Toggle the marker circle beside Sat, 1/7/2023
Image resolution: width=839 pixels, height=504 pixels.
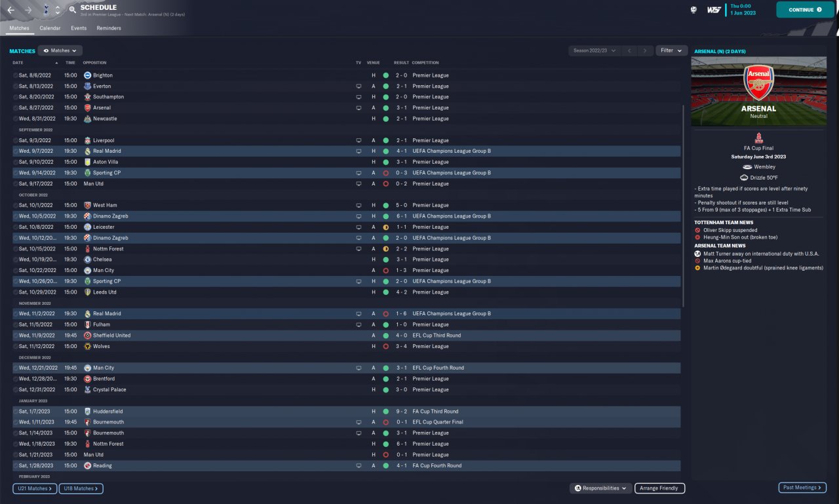[16, 412]
